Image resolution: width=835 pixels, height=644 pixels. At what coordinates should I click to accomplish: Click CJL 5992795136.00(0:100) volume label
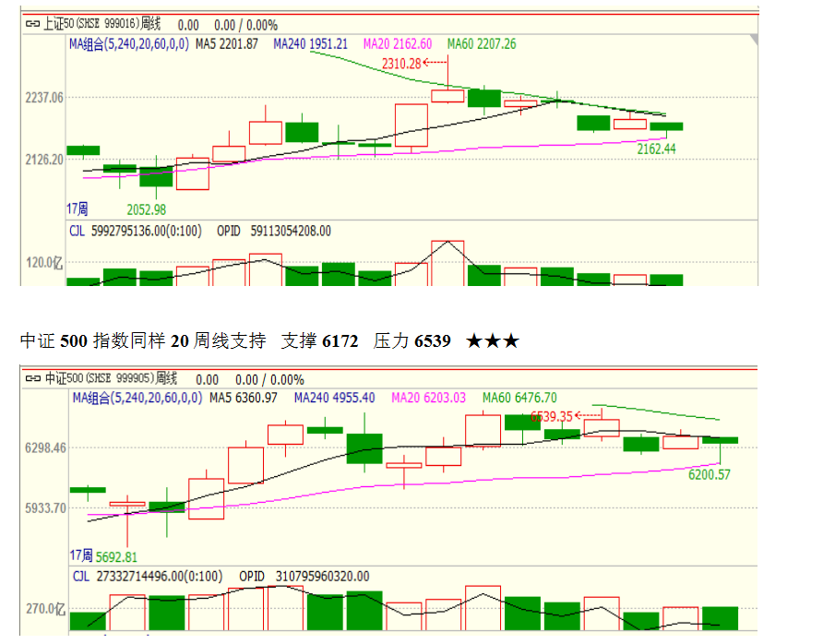tap(136, 231)
